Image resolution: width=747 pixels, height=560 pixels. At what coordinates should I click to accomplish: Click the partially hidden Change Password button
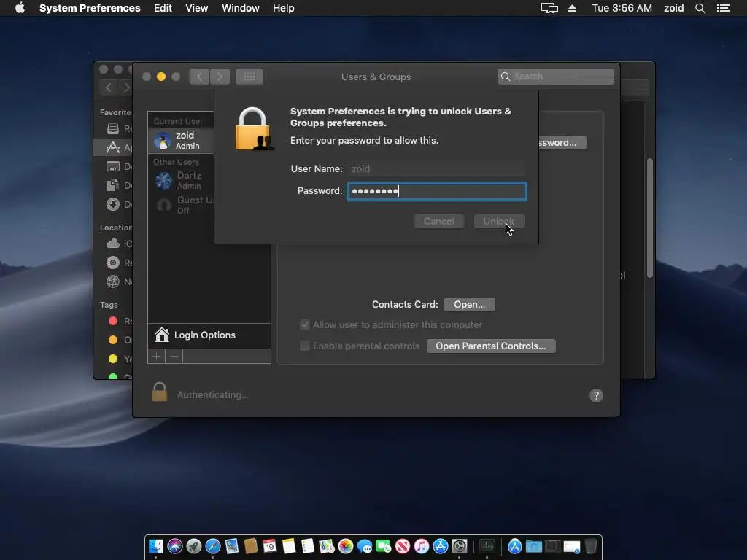tap(562, 142)
